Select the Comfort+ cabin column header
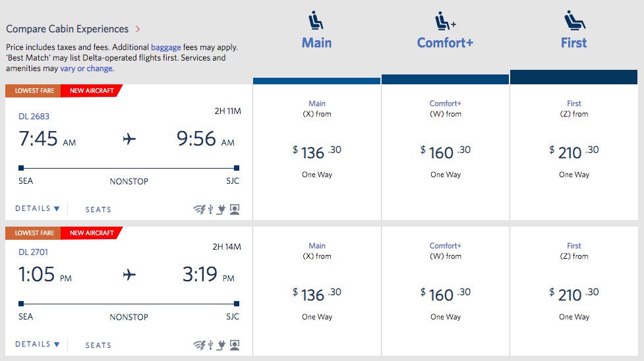The height and width of the screenshot is (361, 644). (x=445, y=43)
